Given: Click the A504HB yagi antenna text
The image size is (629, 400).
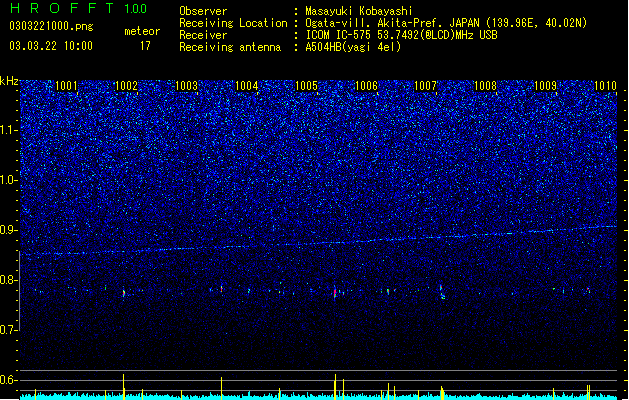Looking at the screenshot, I should click(353, 47).
